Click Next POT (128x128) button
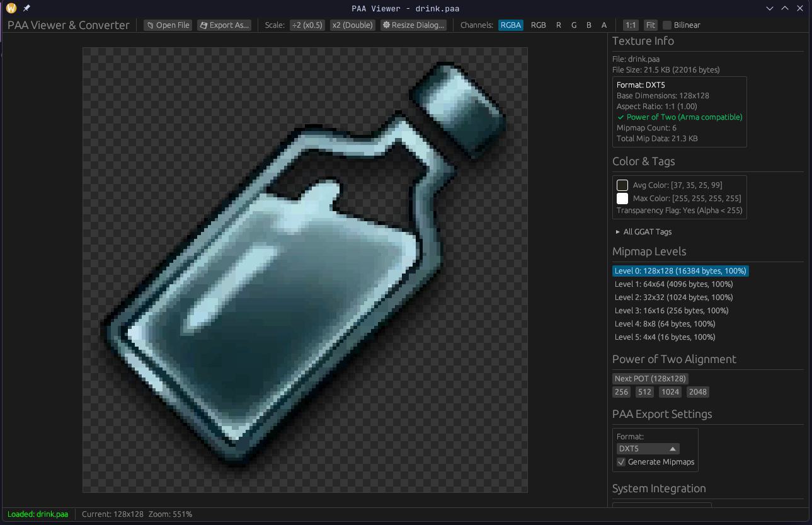812x525 pixels. [650, 379]
